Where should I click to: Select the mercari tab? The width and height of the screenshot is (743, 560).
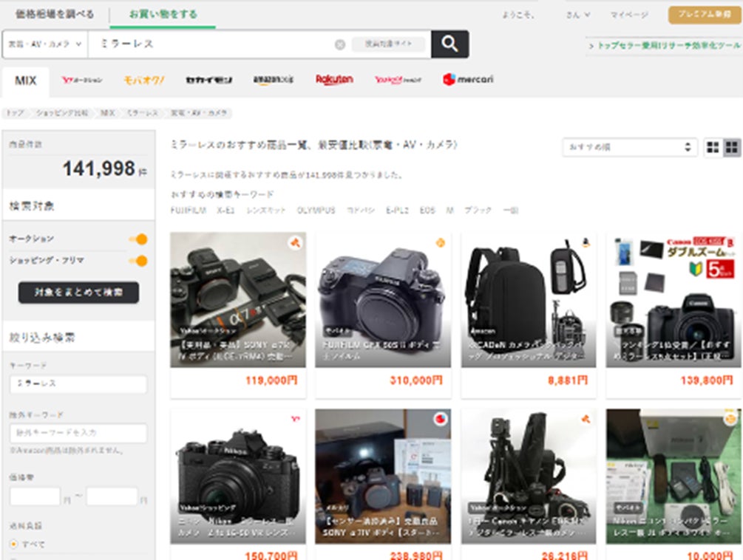[468, 80]
